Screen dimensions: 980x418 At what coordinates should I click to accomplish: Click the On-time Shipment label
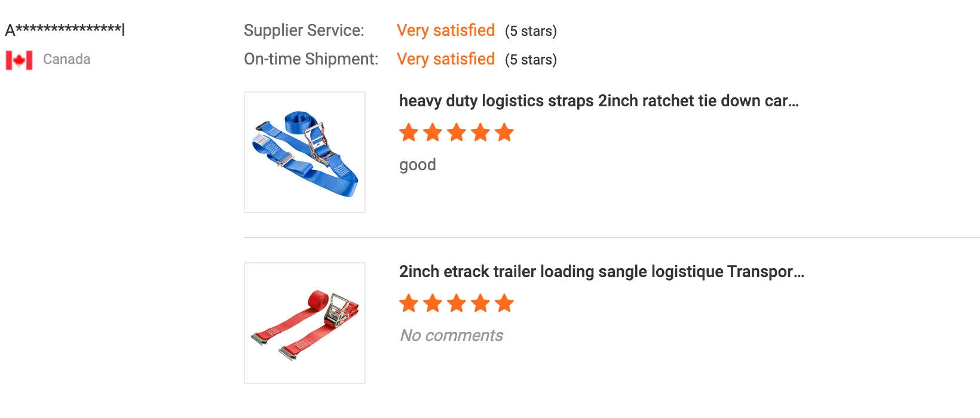click(x=311, y=59)
